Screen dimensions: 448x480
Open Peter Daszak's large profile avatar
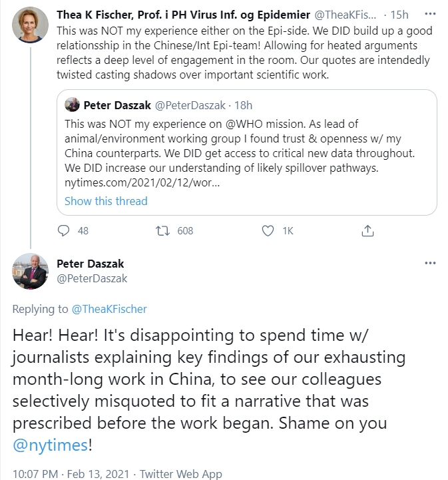click(31, 271)
